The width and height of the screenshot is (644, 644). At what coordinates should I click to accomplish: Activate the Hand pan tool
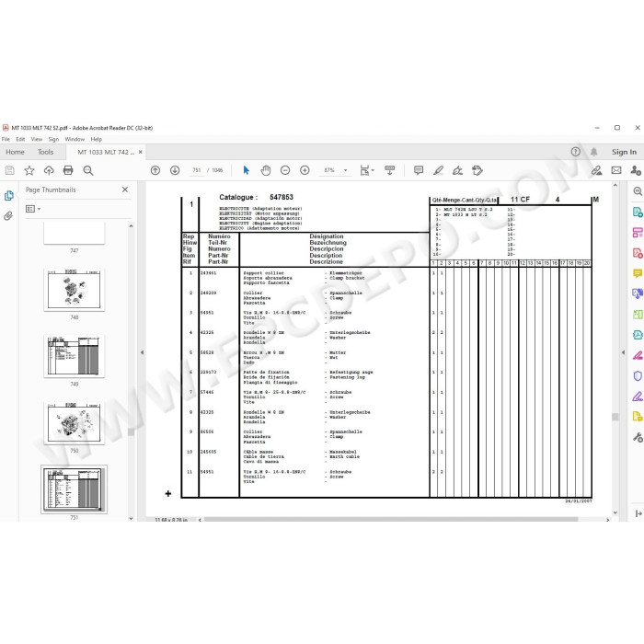pyautogui.click(x=266, y=170)
